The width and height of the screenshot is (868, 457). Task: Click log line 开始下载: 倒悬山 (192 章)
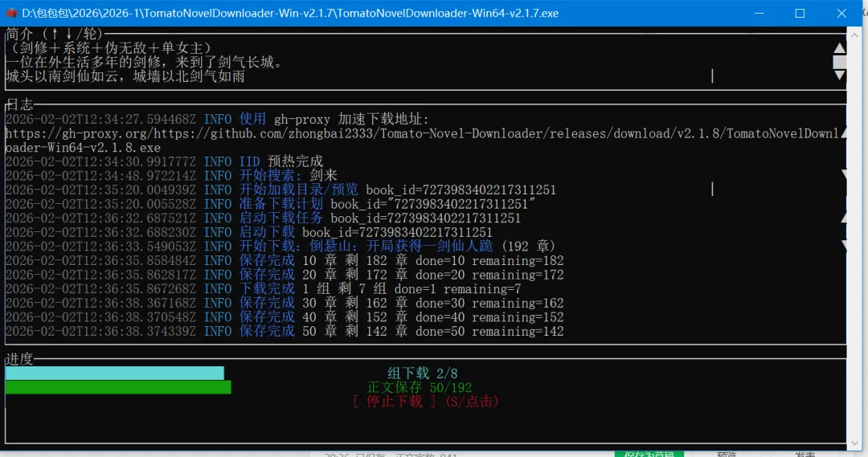tap(280, 247)
